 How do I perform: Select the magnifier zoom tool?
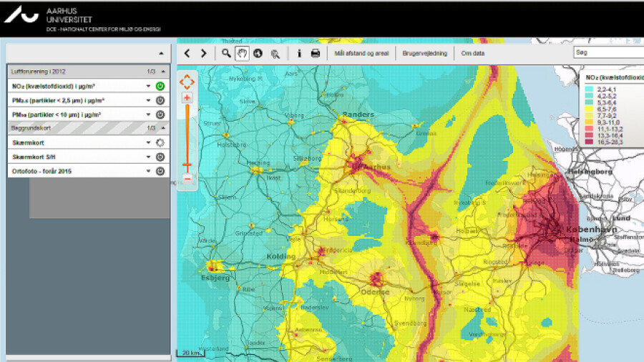pos(226,53)
